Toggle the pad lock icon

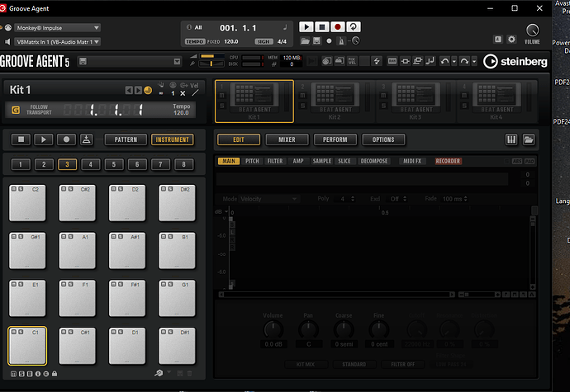point(55,374)
